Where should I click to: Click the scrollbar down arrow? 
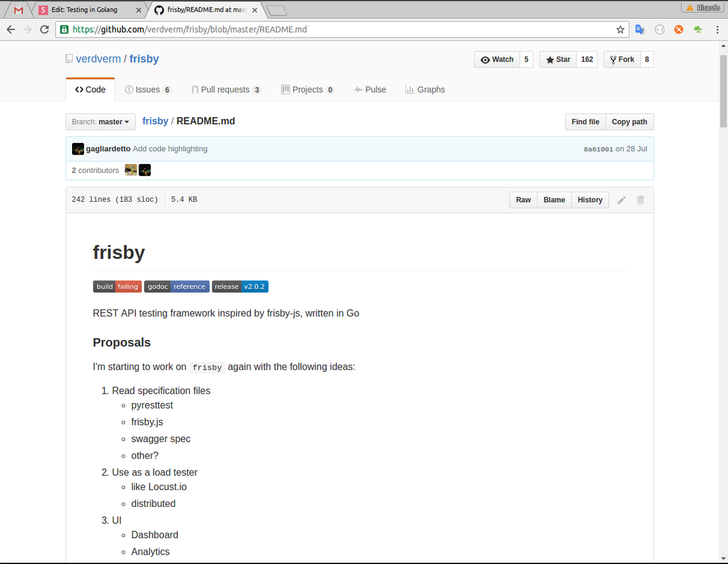point(724,558)
